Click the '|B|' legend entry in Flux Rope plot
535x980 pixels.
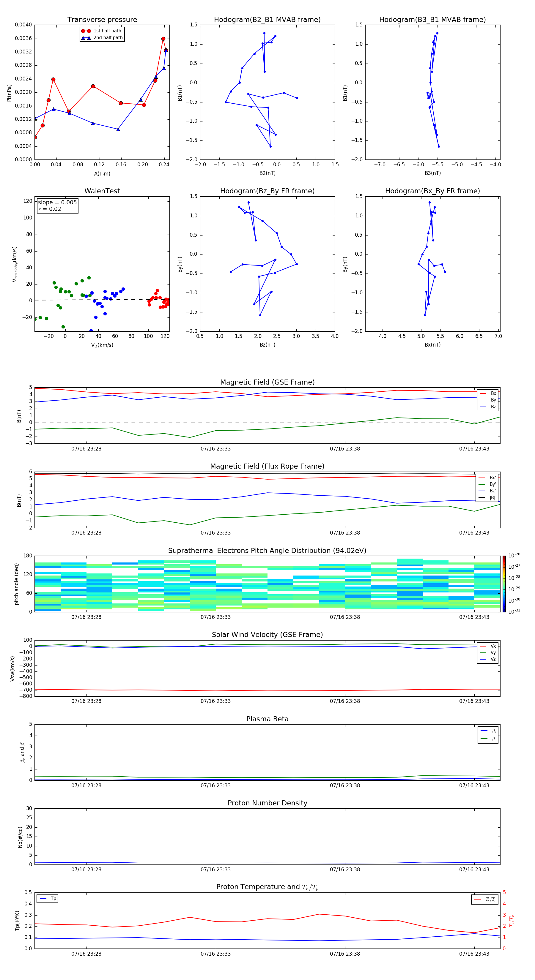point(487,498)
